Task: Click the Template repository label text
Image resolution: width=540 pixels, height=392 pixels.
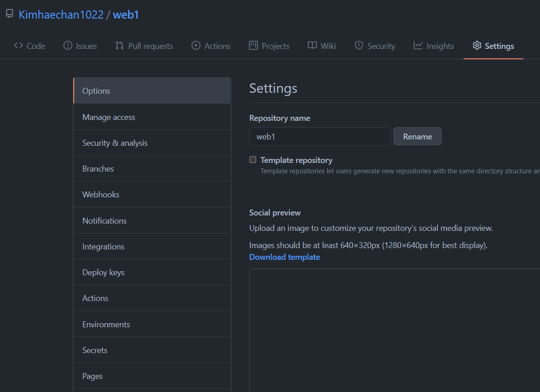Action: click(296, 160)
